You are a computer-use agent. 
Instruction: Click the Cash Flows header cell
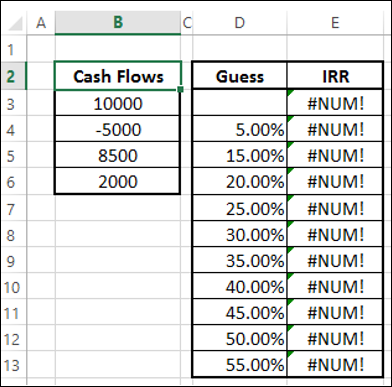[118, 76]
